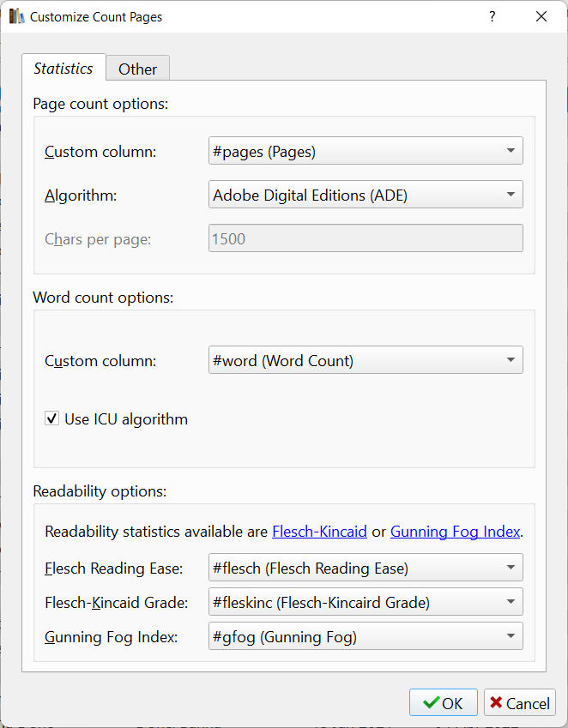Click the Chars per page input field
The image size is (568, 728).
[x=366, y=238]
